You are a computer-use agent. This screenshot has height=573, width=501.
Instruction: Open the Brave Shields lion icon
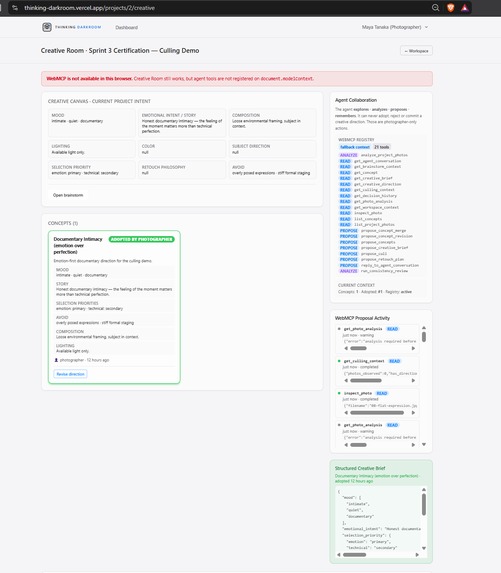pyautogui.click(x=451, y=8)
